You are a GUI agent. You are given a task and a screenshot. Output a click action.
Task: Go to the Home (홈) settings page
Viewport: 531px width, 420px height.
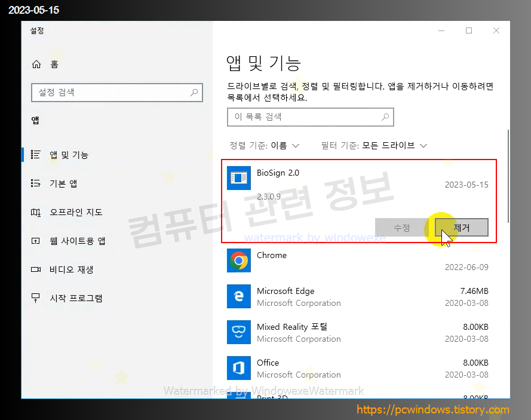pyautogui.click(x=45, y=65)
